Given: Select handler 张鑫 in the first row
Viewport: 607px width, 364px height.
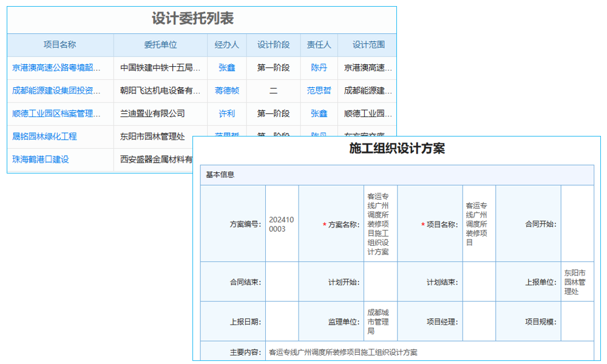Looking at the screenshot, I should click(x=226, y=67).
